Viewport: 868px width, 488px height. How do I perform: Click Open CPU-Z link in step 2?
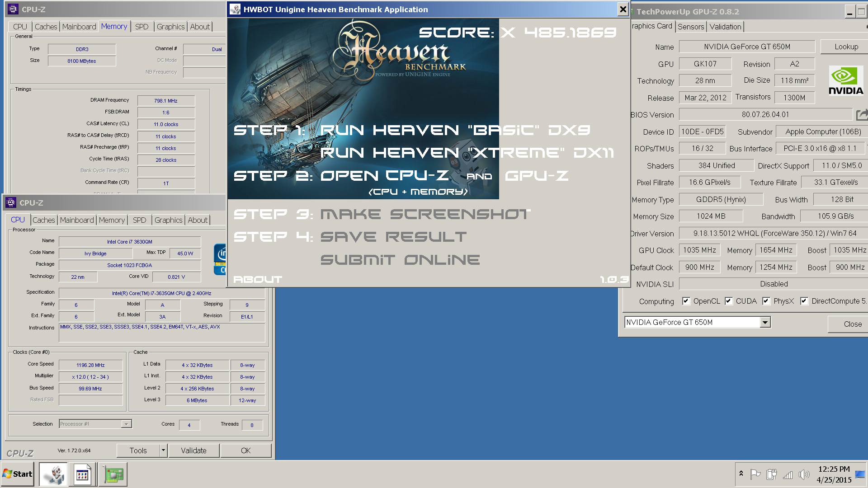tap(385, 175)
